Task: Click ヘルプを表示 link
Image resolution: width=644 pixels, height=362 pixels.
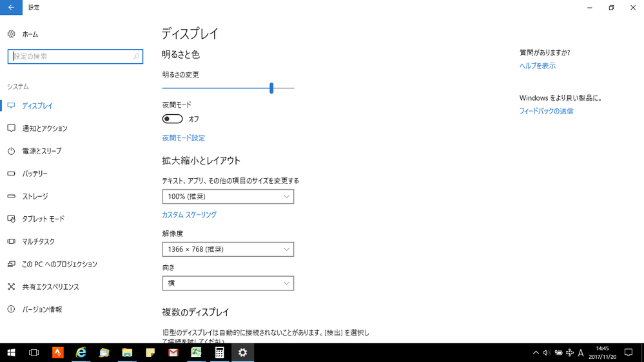Action: tap(537, 66)
